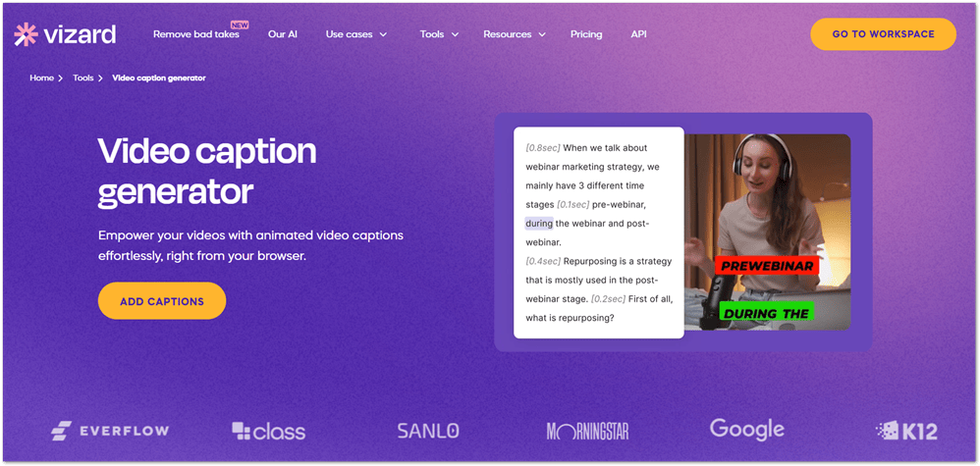The image size is (980, 466).
Task: Click the ADD CAPTIONS button
Action: (x=162, y=301)
